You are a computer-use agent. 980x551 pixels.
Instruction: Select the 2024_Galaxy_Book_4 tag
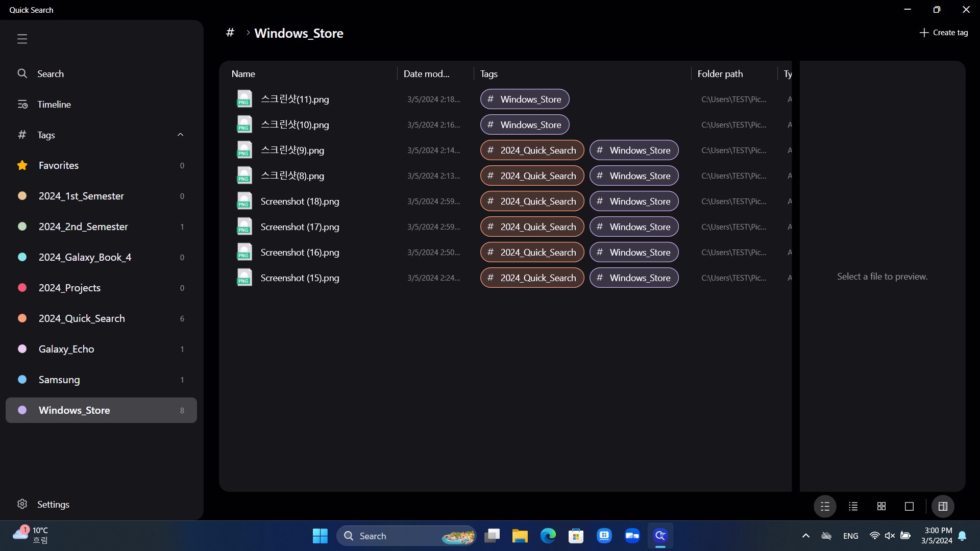(x=101, y=257)
